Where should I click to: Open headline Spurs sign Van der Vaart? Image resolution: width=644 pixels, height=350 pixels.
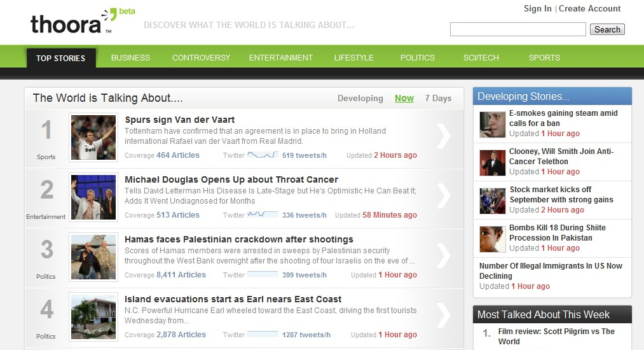tap(179, 120)
